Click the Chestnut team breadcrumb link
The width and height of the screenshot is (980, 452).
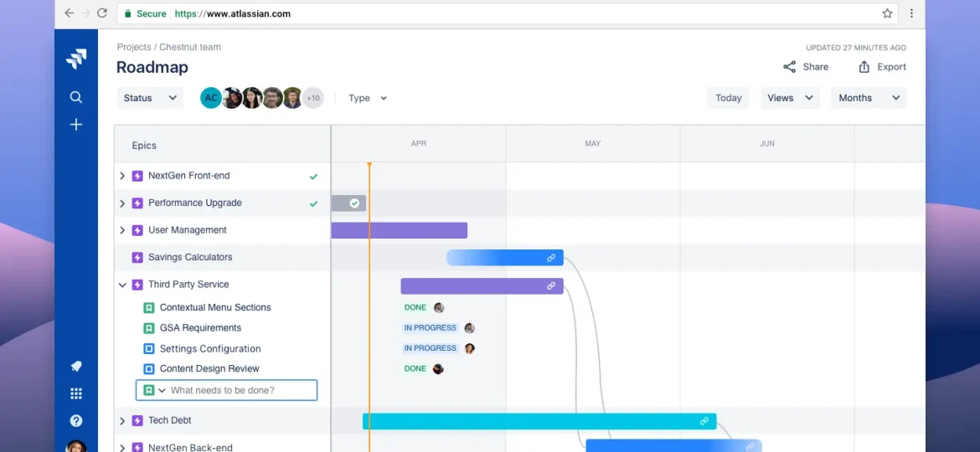coord(190,47)
